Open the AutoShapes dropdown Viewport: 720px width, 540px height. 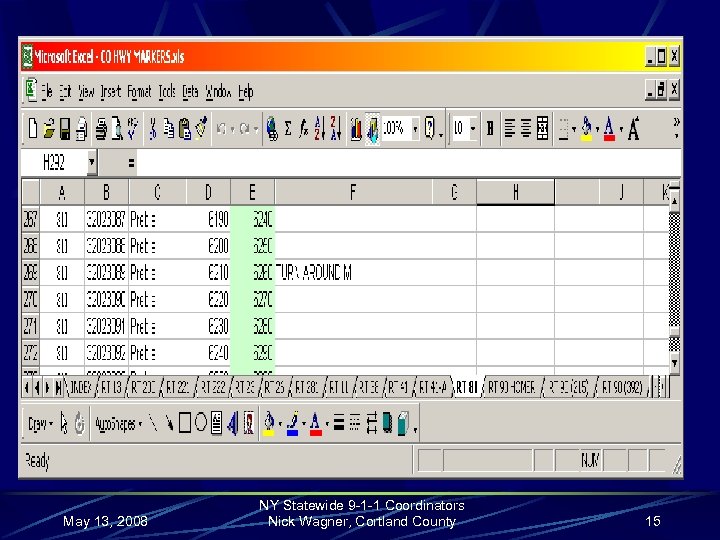[x=118, y=423]
